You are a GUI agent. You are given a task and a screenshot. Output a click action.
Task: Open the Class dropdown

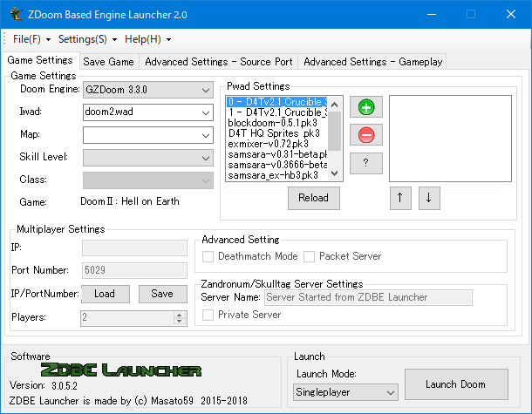click(148, 180)
